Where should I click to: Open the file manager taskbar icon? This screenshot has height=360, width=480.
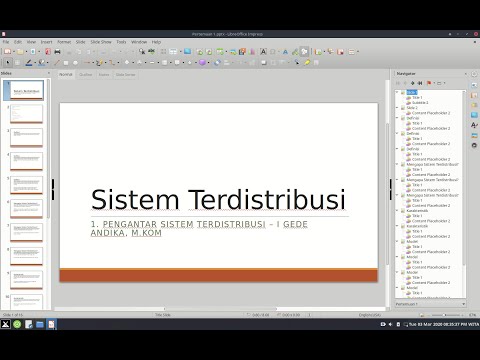40,324
